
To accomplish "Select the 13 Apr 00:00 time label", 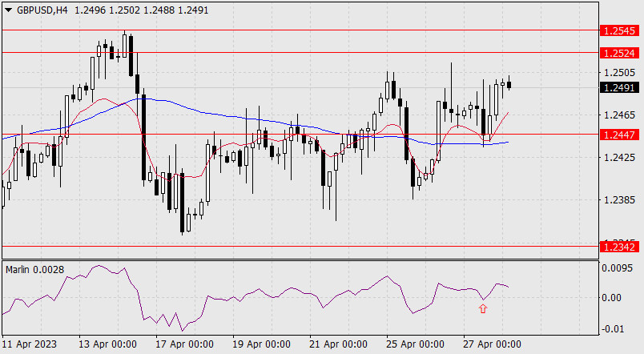I will coord(108,344).
